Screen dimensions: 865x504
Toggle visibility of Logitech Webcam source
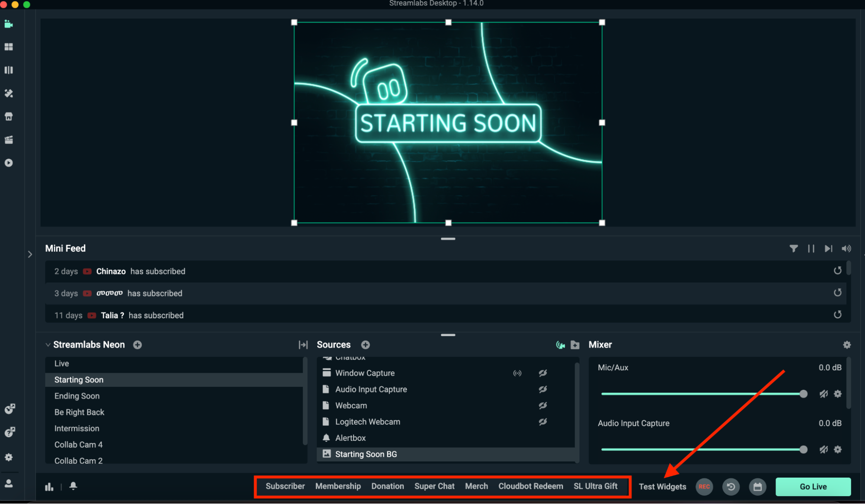[x=543, y=422]
